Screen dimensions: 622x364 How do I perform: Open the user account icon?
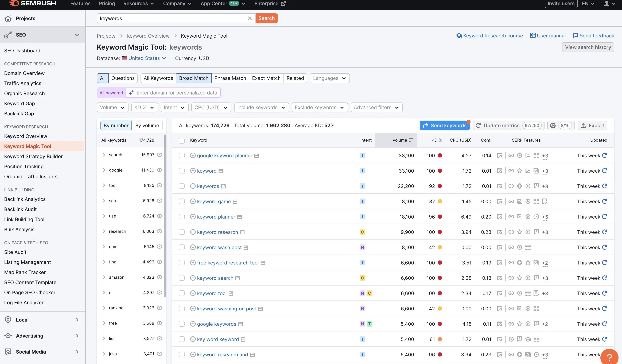point(607,3)
